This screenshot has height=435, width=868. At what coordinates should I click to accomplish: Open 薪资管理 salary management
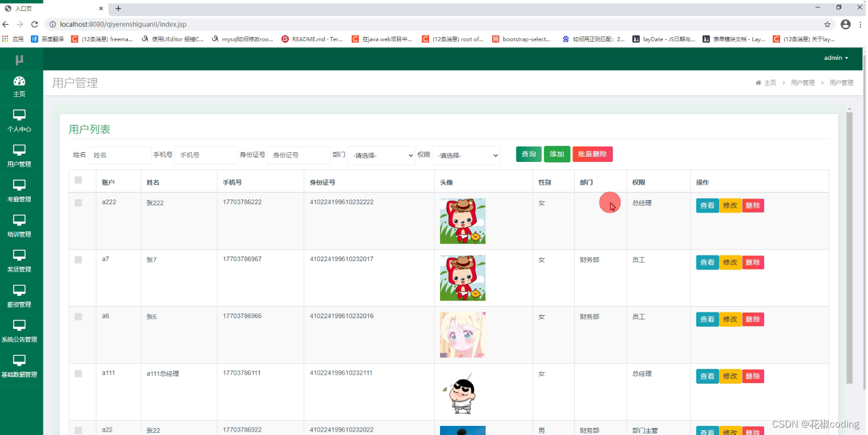[21, 295]
